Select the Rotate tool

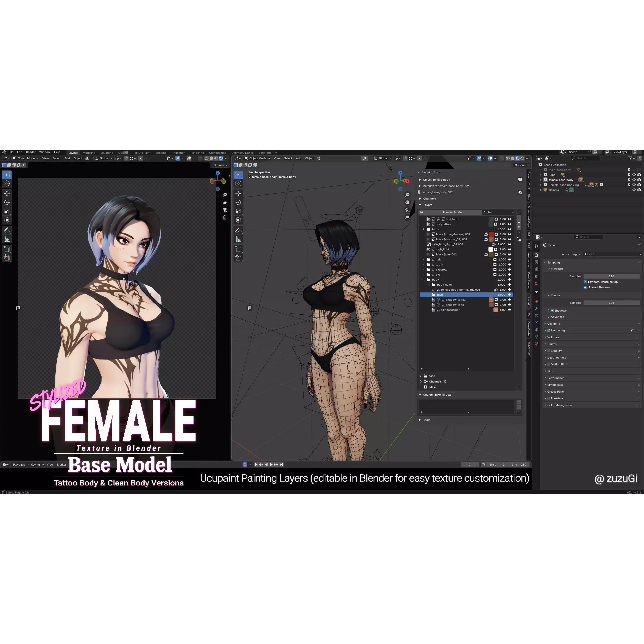click(7, 202)
